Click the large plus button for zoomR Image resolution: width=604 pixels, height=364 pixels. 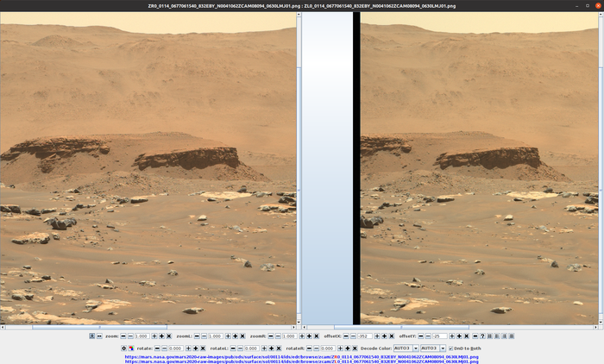(x=309, y=336)
